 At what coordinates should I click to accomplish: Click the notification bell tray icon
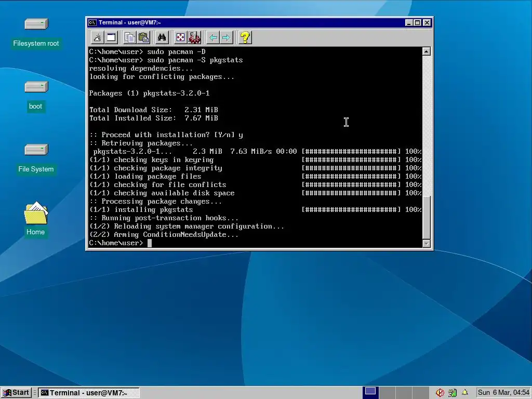pos(465,393)
